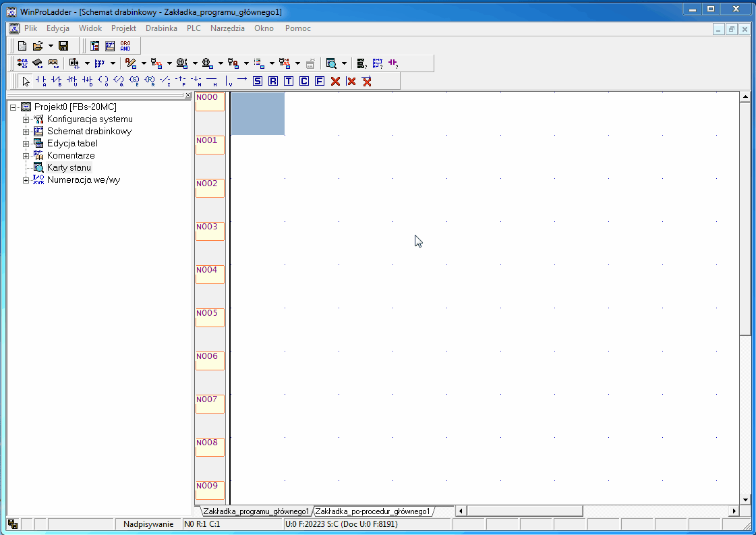The image size is (756, 535).
Task: Create a new project with blank page icon
Action: pyautogui.click(x=22, y=46)
